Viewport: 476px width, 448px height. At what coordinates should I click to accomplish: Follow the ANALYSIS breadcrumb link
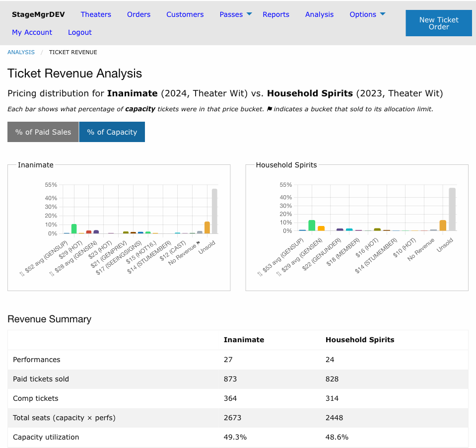pos(21,52)
